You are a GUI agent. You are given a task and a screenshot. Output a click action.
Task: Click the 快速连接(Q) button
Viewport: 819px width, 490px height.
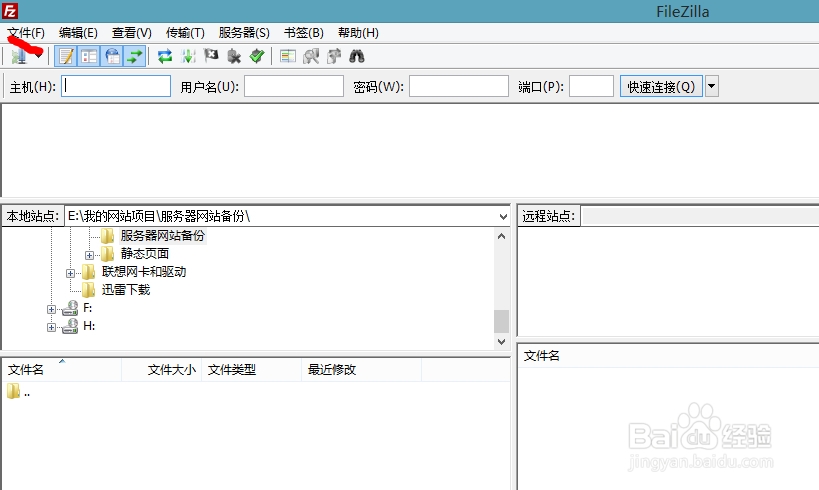tap(661, 86)
